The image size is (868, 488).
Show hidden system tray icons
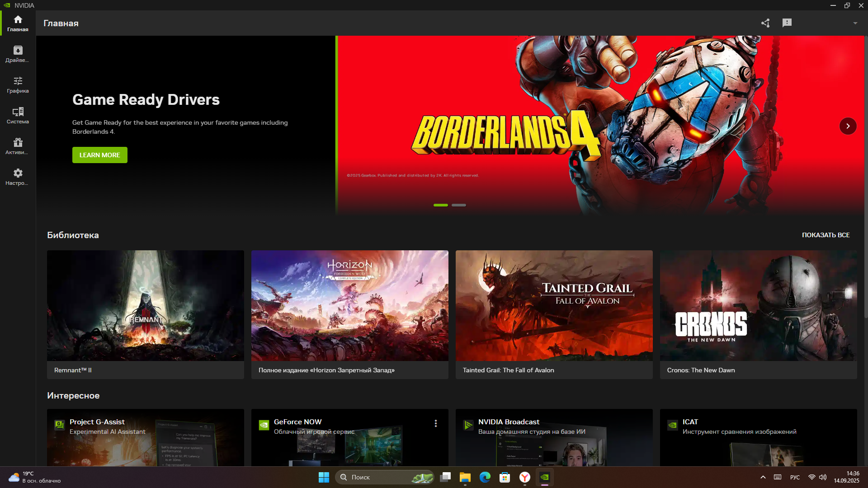763,477
